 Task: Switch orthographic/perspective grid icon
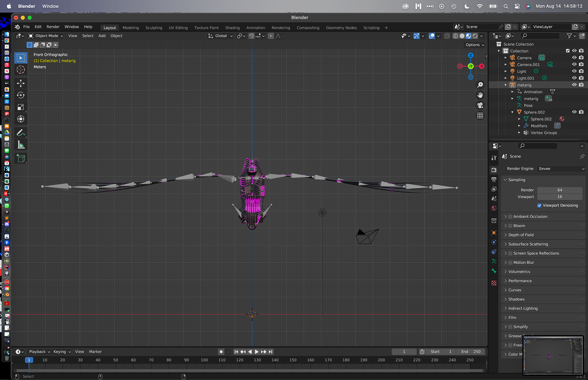(480, 115)
